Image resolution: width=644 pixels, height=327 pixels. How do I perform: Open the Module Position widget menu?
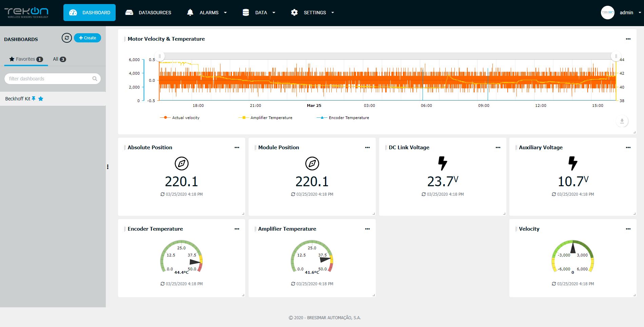pos(367,148)
